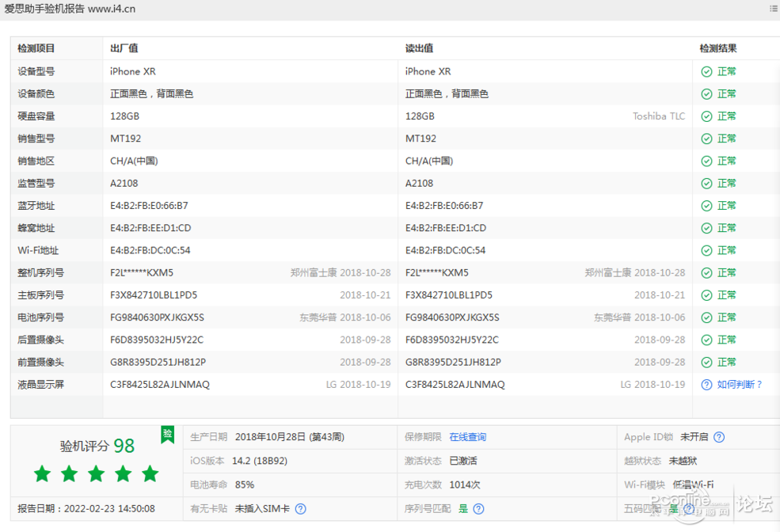Viewport: 780px width, 532px height.
Task: Click the green check icon in 监管型号 row
Action: point(706,184)
